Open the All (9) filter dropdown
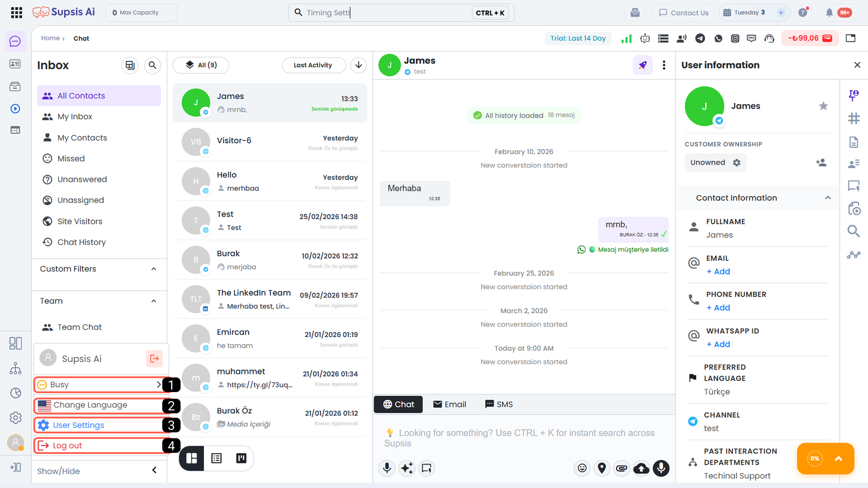This screenshot has width=868, height=488. (201, 65)
